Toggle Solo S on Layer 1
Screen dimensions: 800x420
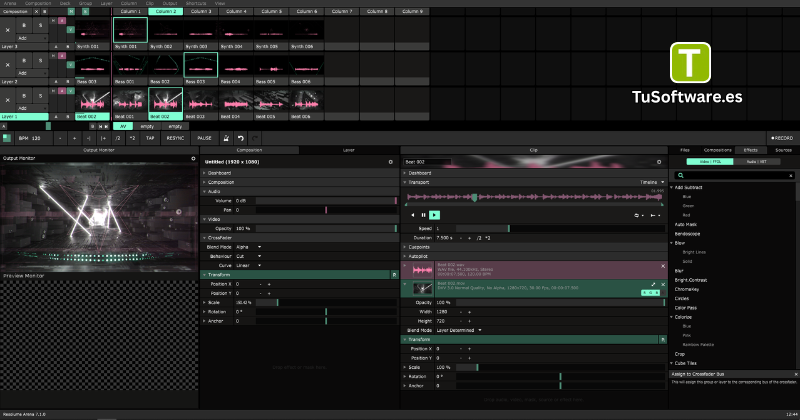(40, 95)
